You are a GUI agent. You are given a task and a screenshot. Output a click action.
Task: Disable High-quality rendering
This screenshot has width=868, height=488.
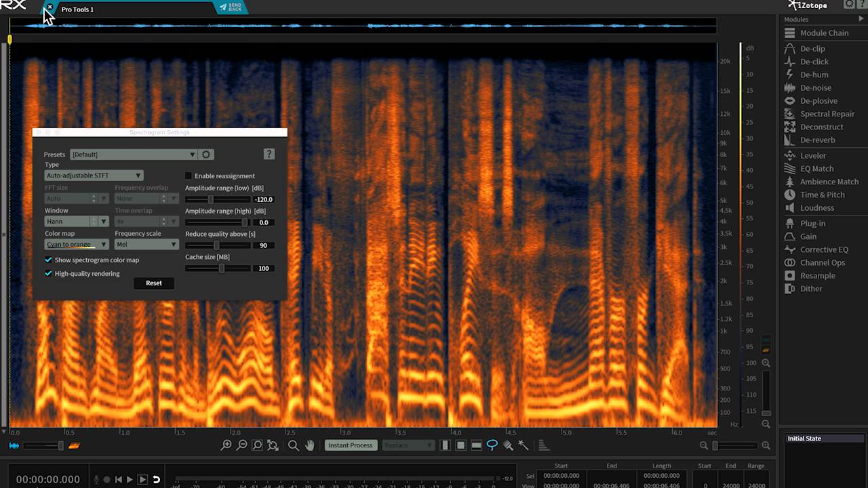tap(49, 274)
